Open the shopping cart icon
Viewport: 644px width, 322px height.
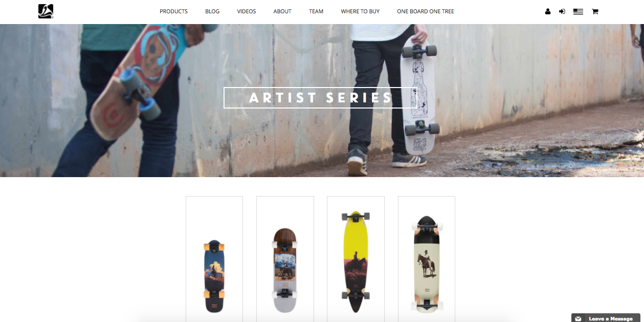tap(595, 11)
